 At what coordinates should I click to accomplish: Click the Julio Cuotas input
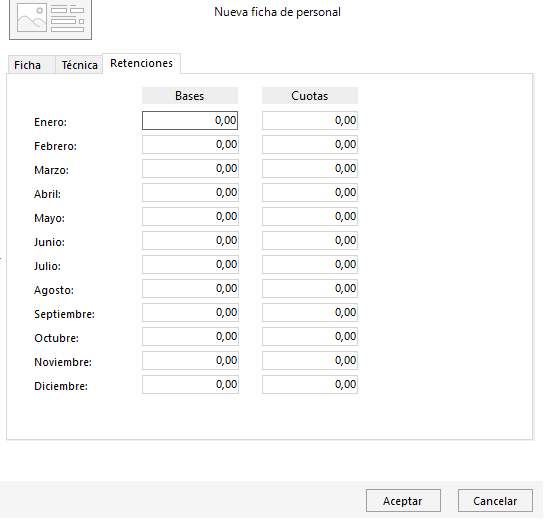click(310, 264)
